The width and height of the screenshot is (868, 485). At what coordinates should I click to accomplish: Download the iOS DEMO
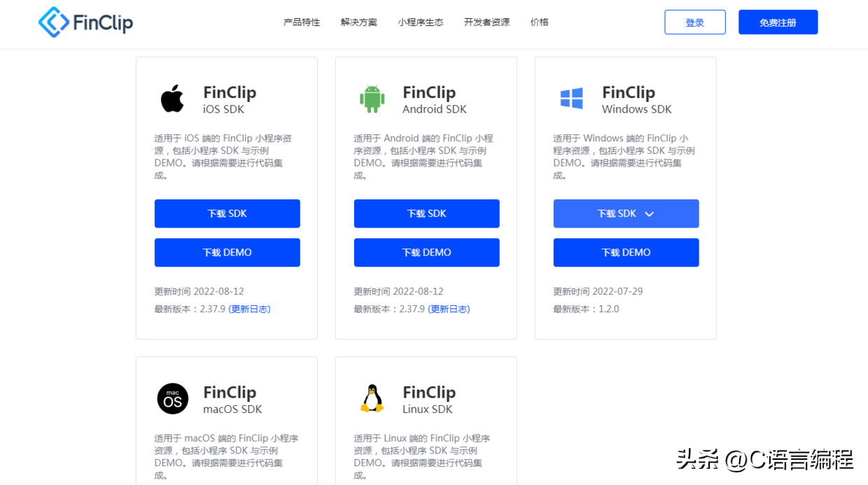(227, 253)
